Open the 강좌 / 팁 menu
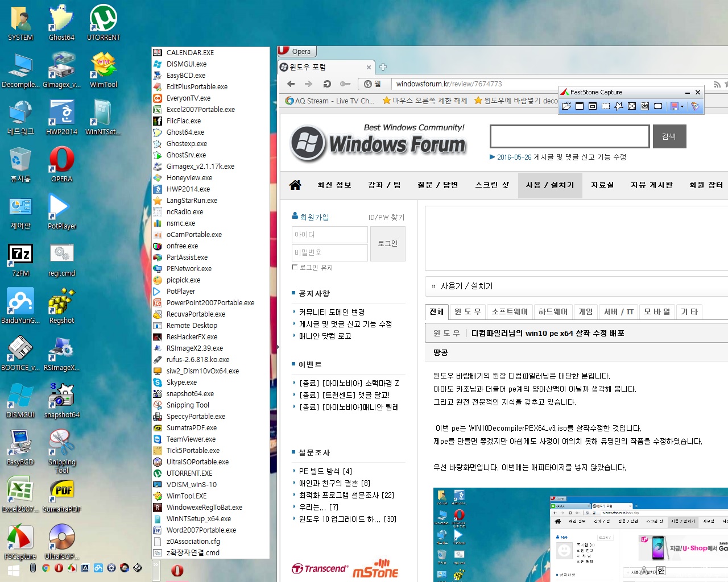The image size is (728, 582). pyautogui.click(x=384, y=185)
